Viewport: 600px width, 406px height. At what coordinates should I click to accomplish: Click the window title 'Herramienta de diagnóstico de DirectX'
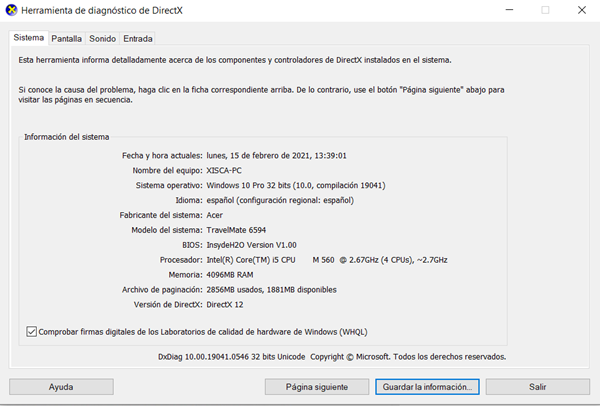pyautogui.click(x=102, y=10)
